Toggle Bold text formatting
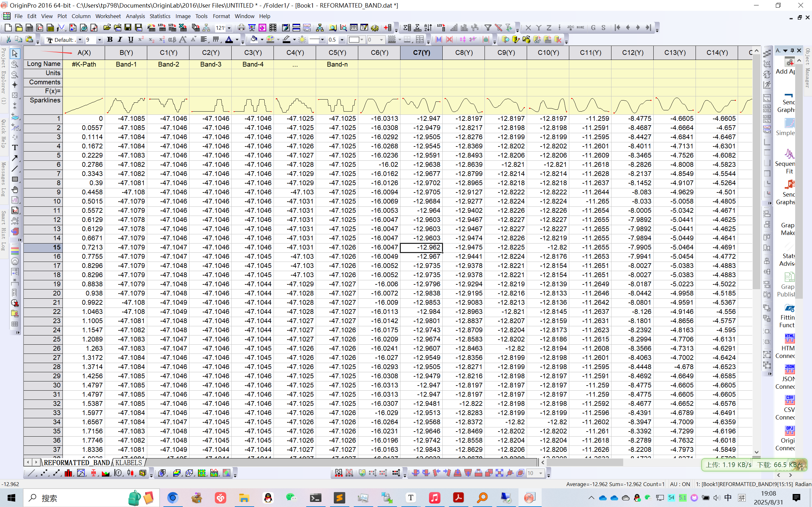This screenshot has height=507, width=812. (x=110, y=40)
